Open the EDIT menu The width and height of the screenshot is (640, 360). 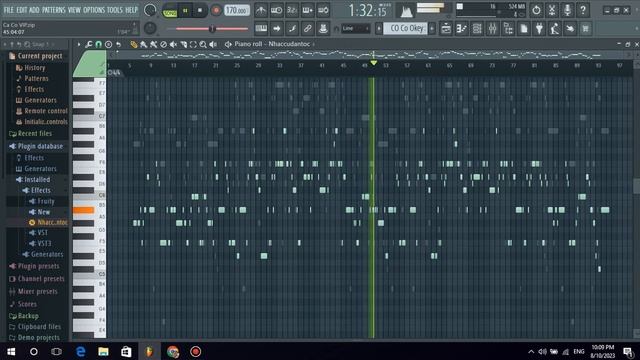[22, 10]
